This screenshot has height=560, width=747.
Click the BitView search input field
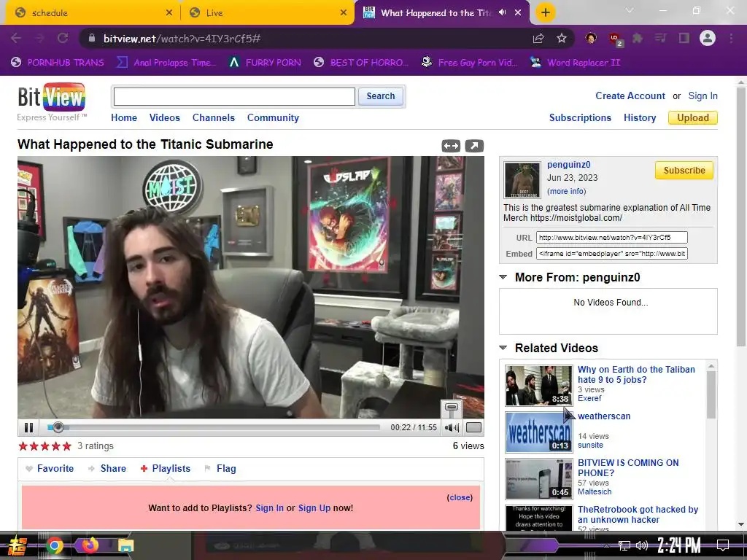(234, 97)
